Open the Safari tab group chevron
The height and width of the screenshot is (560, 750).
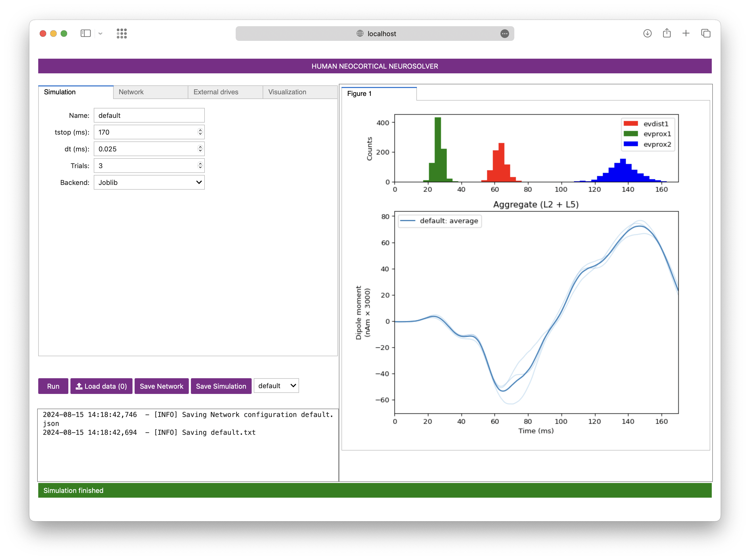tap(100, 34)
